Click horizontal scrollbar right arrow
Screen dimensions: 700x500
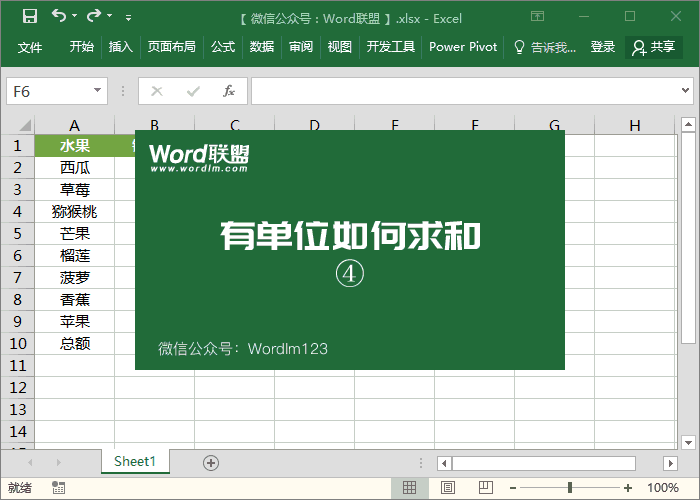(x=670, y=463)
